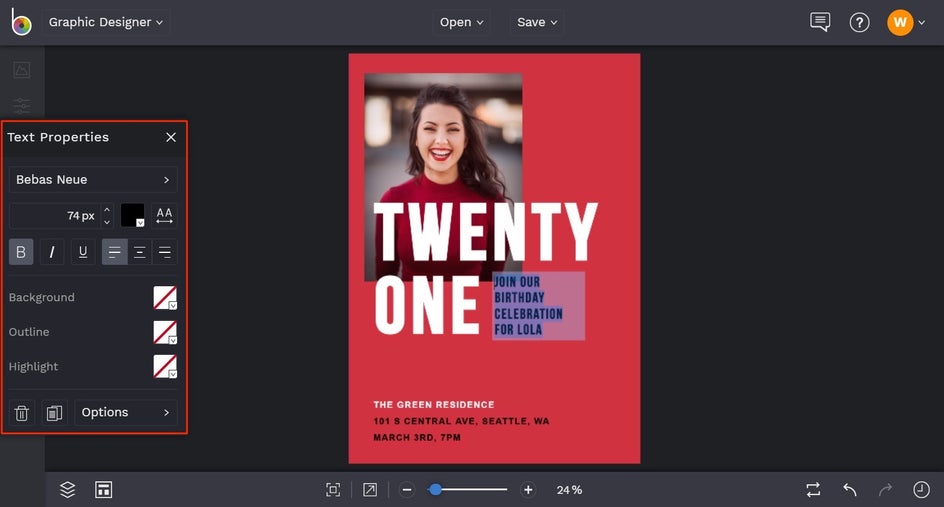Click the BeFunky logo icon
This screenshot has height=507, width=944.
(x=21, y=22)
